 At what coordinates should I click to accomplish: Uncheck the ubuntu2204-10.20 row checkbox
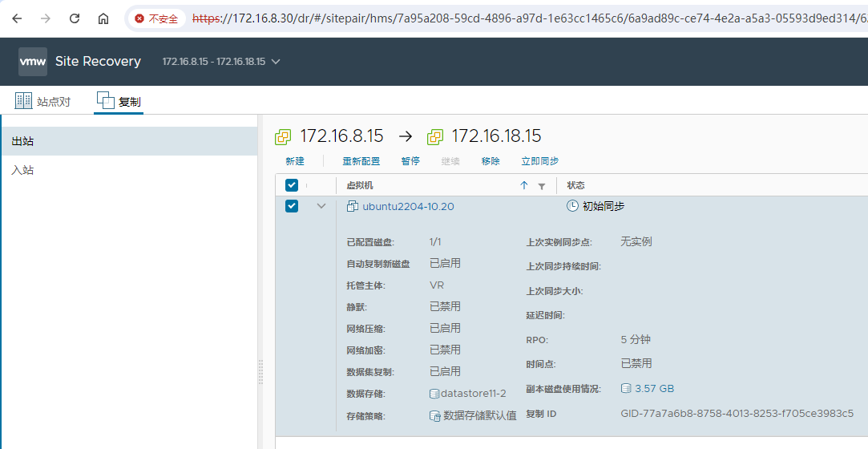click(x=291, y=206)
